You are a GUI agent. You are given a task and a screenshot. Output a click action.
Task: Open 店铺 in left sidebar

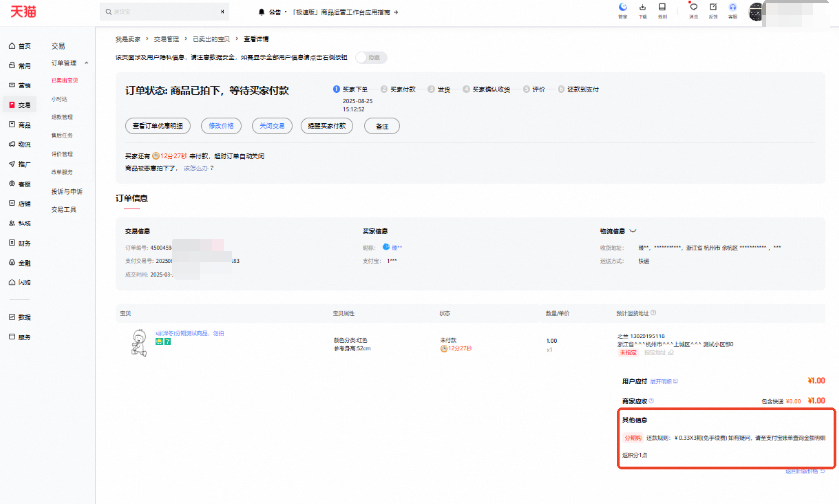click(x=20, y=203)
